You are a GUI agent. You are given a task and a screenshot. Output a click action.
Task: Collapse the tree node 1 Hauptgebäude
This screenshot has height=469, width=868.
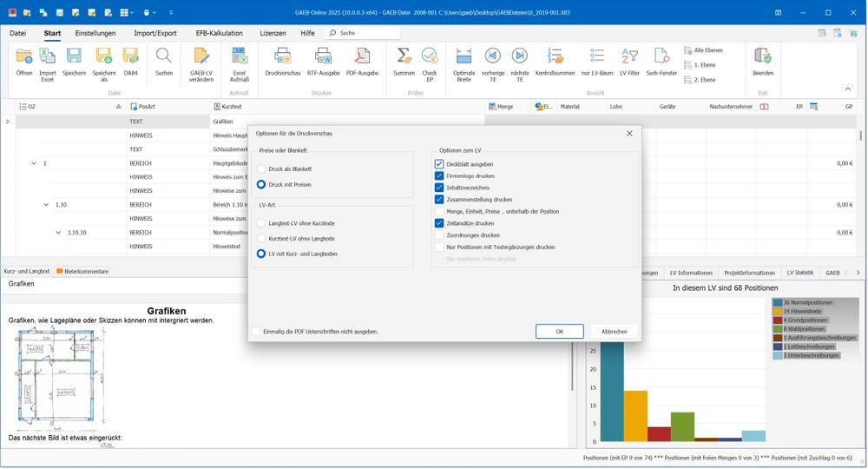coord(34,163)
